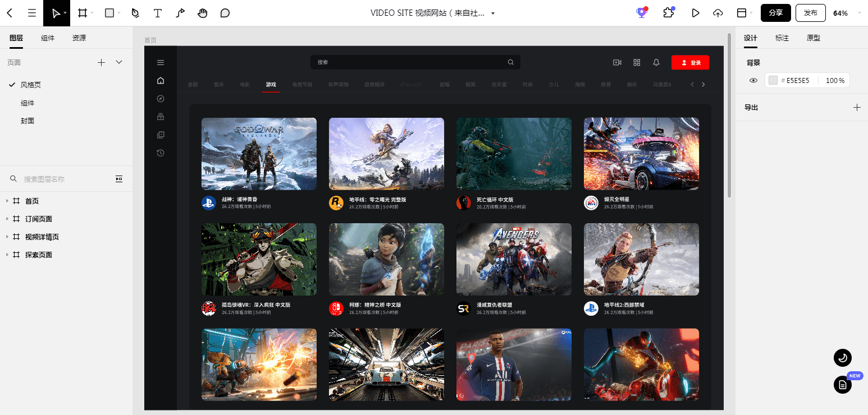Add a new page with plus icon
Screen dimensions: 868x415
point(101,62)
